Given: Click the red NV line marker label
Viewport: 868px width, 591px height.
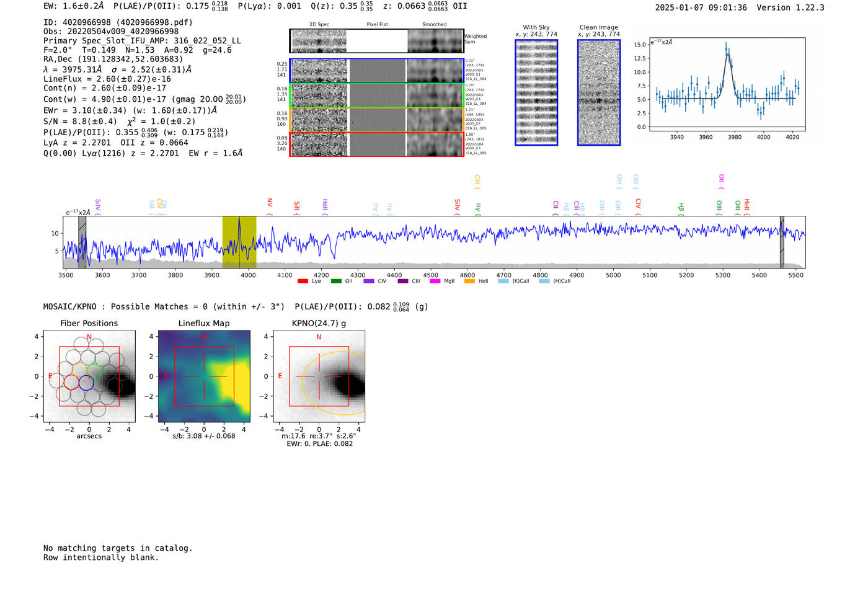Looking at the screenshot, I should [270, 203].
